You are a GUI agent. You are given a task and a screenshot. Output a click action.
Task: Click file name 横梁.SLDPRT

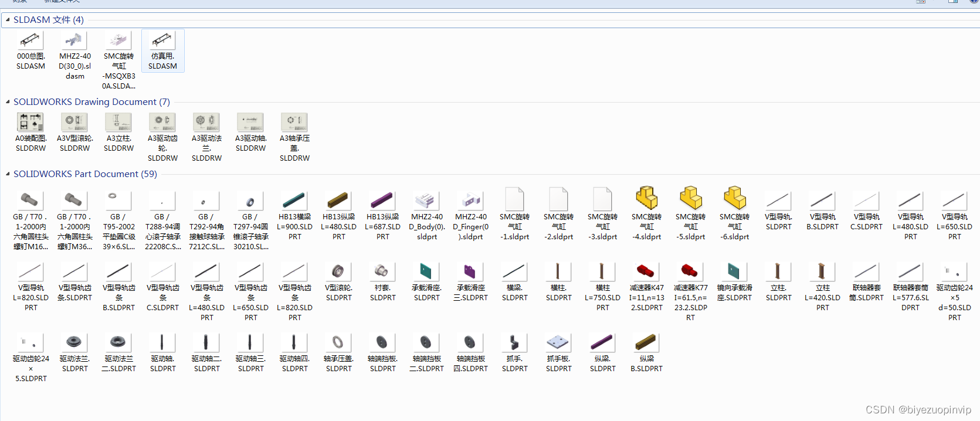(514, 293)
